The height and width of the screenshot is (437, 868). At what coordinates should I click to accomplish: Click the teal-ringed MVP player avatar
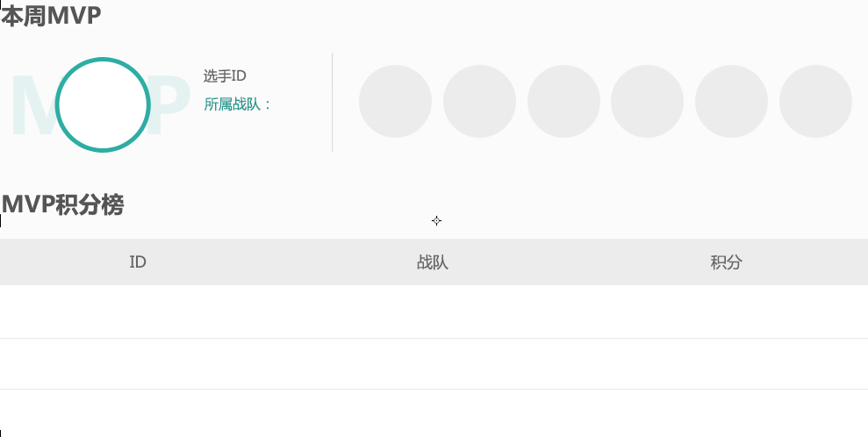tap(103, 104)
